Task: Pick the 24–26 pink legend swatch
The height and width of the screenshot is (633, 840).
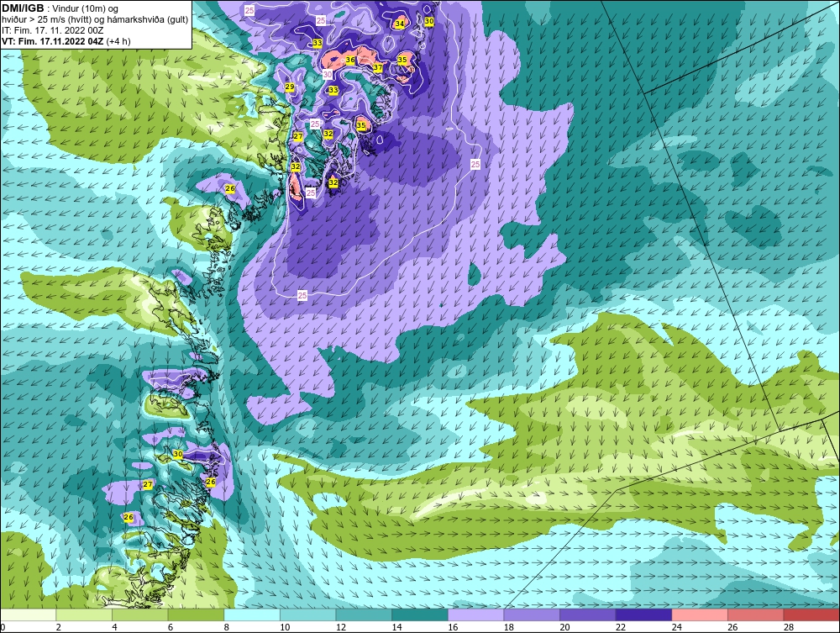Action: (x=700, y=615)
